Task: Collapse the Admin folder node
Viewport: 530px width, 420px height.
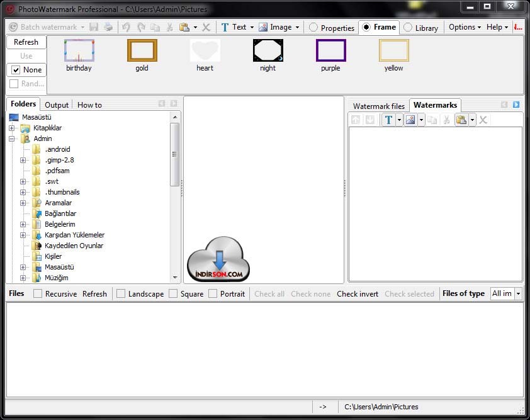Action: point(12,139)
